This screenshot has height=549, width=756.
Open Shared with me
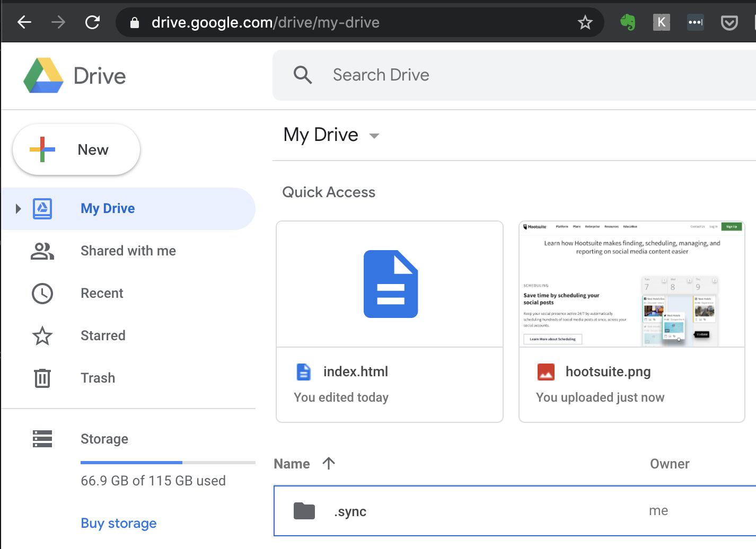pos(128,251)
